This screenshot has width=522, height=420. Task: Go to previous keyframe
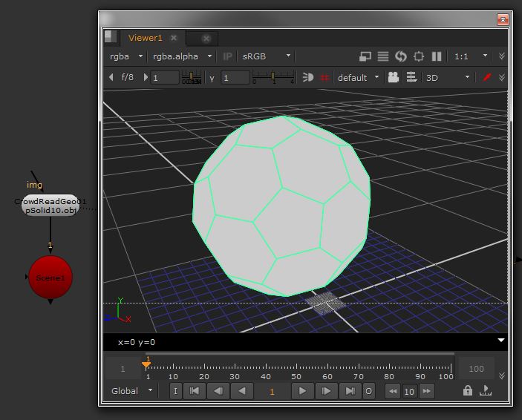tap(218, 391)
